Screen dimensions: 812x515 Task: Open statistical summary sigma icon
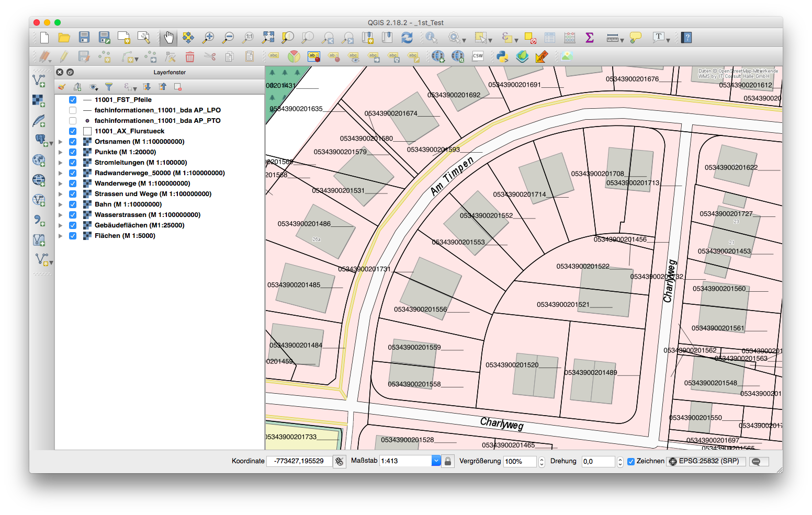(590, 38)
